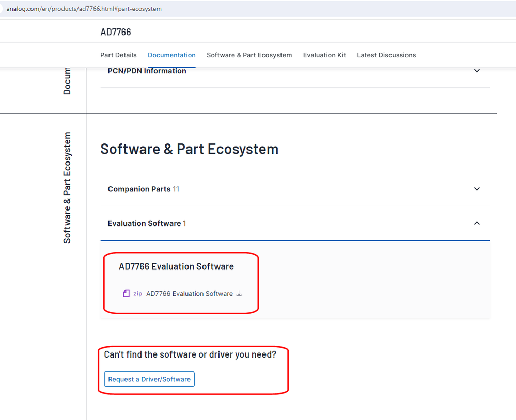Click the AD7766 product title
Image resolution: width=516 pixels, height=420 pixels.
(116, 32)
